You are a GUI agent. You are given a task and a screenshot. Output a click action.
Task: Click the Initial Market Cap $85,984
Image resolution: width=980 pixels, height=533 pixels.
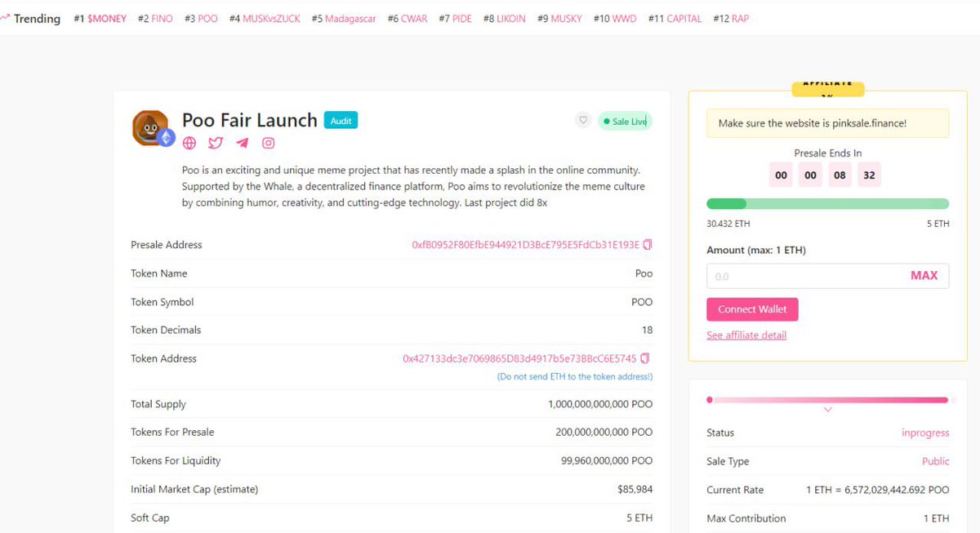(635, 489)
